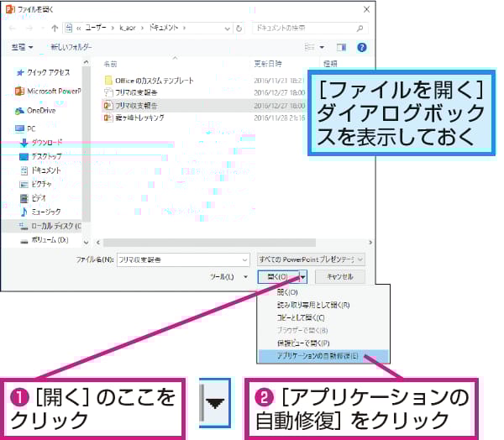Toggle the preview pane icon
This screenshot has width=504, height=440.
341,48
